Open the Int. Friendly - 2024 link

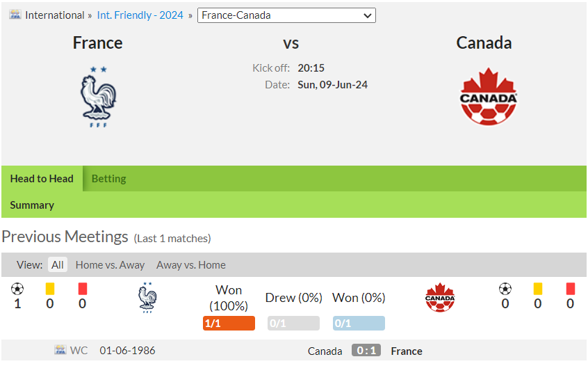[x=140, y=15]
